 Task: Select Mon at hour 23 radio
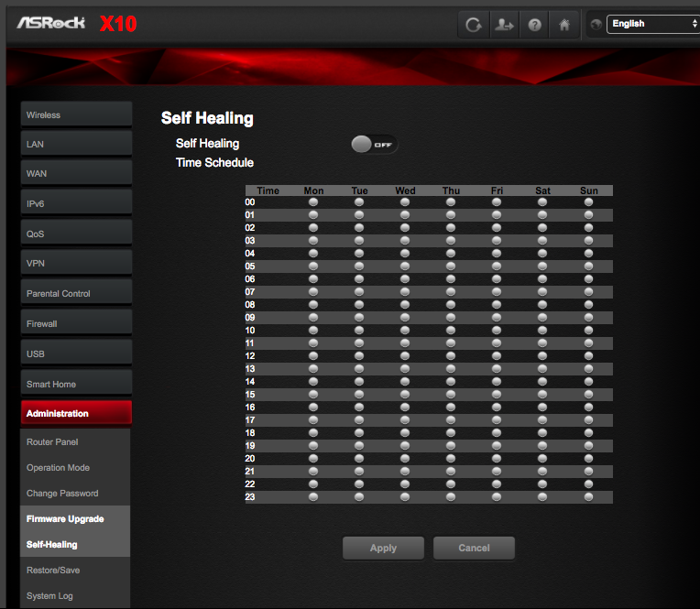point(313,496)
